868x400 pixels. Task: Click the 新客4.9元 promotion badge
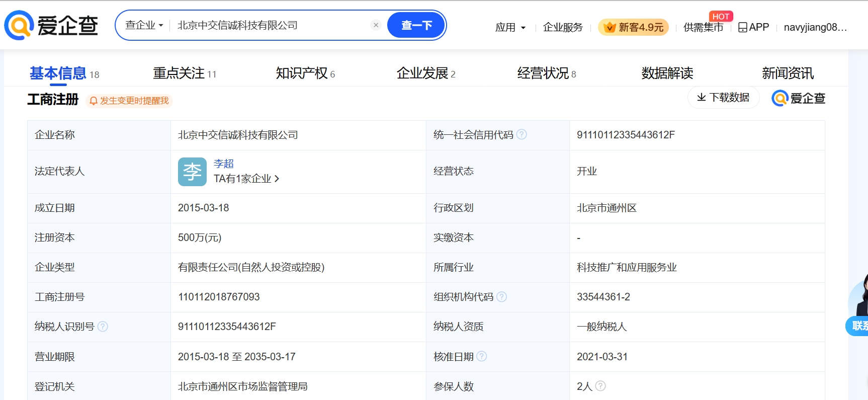(634, 27)
